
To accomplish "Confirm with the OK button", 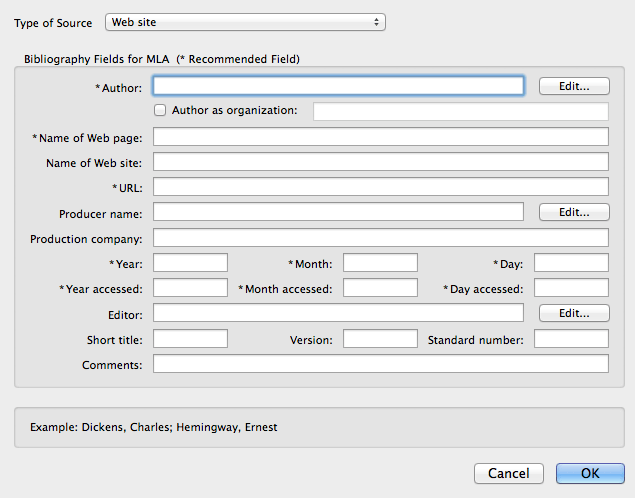I will pos(590,473).
